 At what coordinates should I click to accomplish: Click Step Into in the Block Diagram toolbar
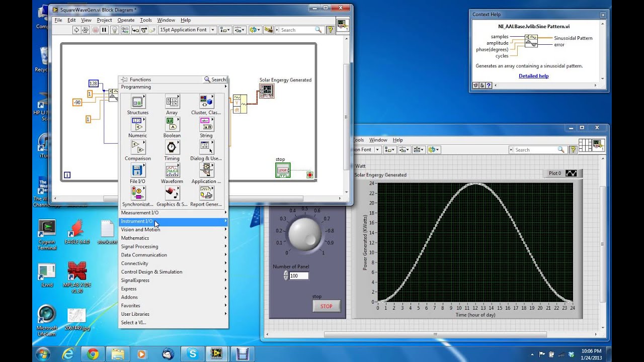click(135, 30)
